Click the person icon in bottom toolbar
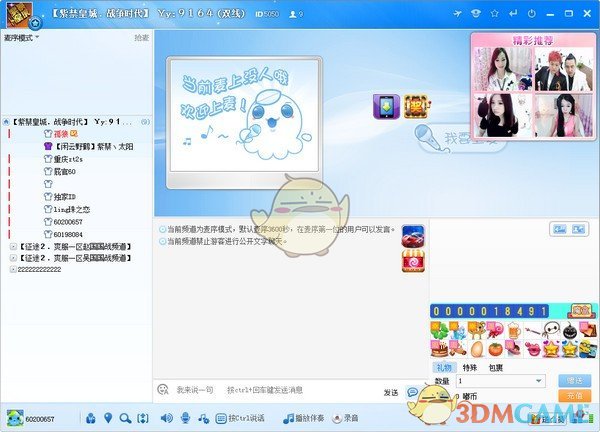 (x=91, y=418)
